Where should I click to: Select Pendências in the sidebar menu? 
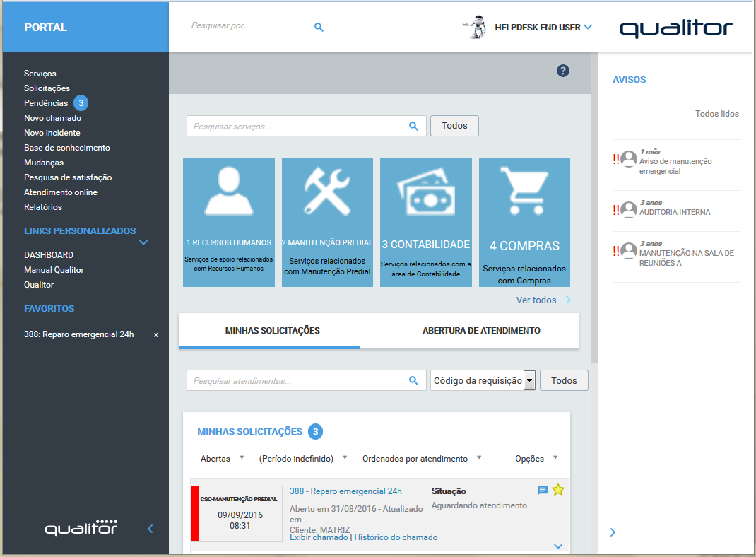pyautogui.click(x=46, y=103)
